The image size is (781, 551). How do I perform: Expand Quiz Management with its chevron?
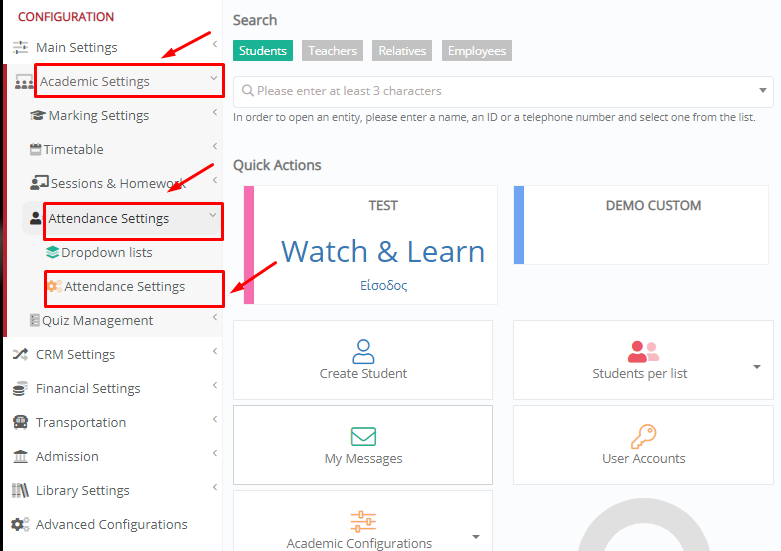click(x=215, y=317)
